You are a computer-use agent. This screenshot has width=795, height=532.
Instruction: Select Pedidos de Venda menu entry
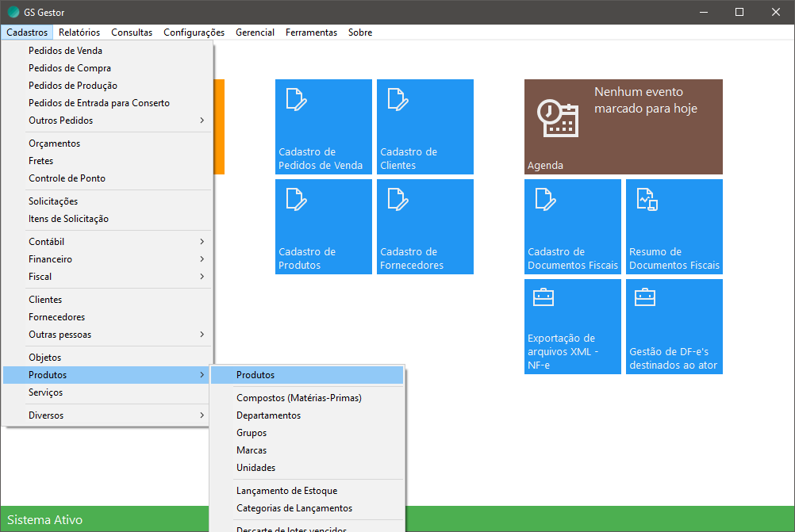point(65,51)
